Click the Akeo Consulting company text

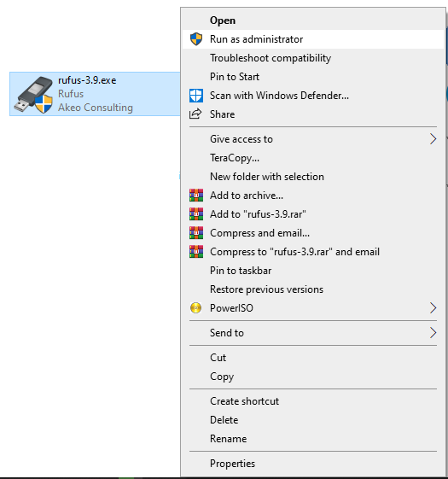tap(96, 108)
